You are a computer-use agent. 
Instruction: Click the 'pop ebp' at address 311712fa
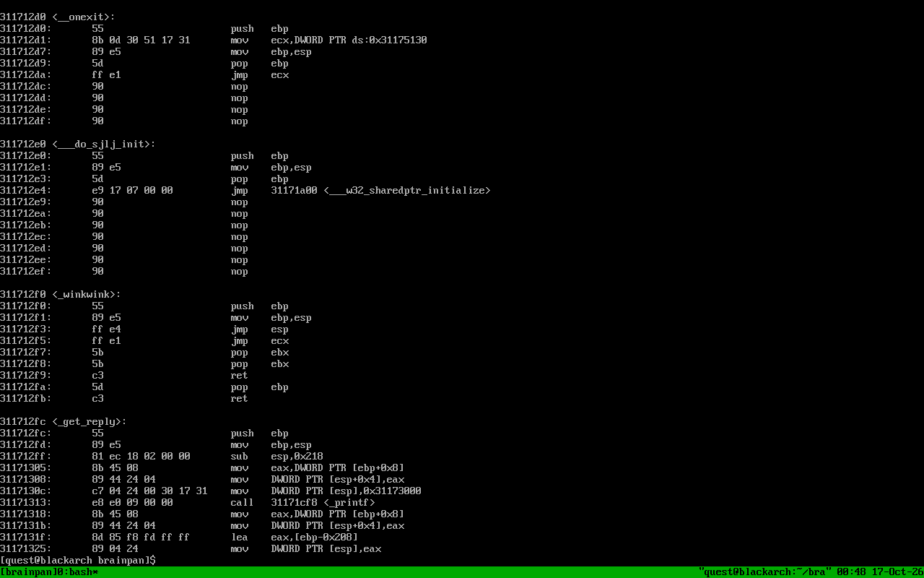[260, 387]
